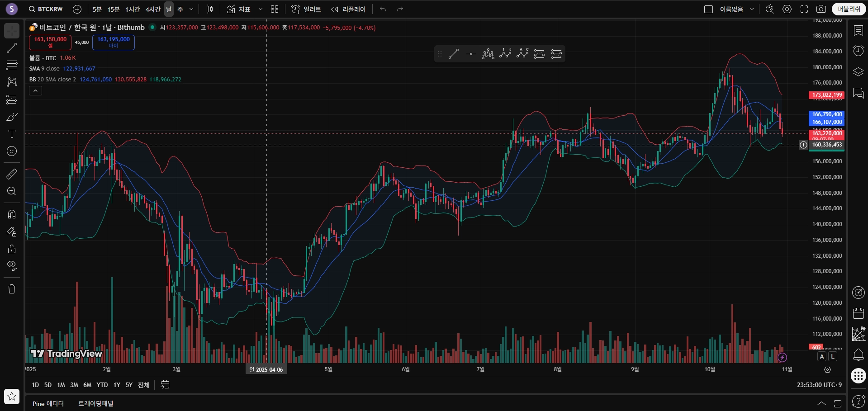
Task: Toggle the layout square checkbox near 이름없음
Action: point(709,9)
